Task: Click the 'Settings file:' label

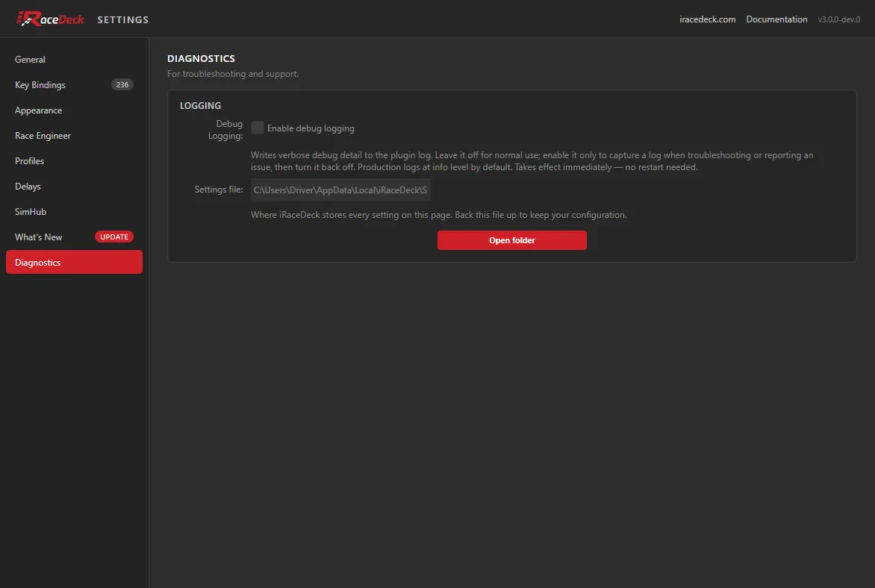Action: click(x=219, y=190)
